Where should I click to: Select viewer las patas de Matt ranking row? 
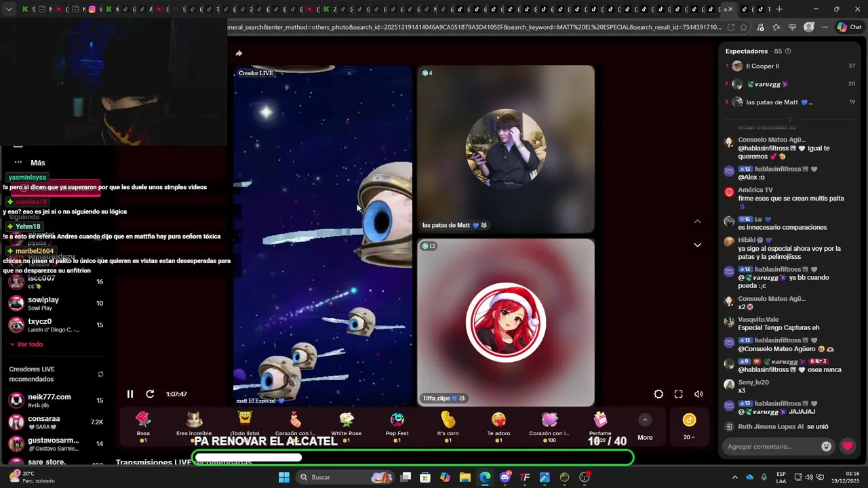tap(790, 102)
